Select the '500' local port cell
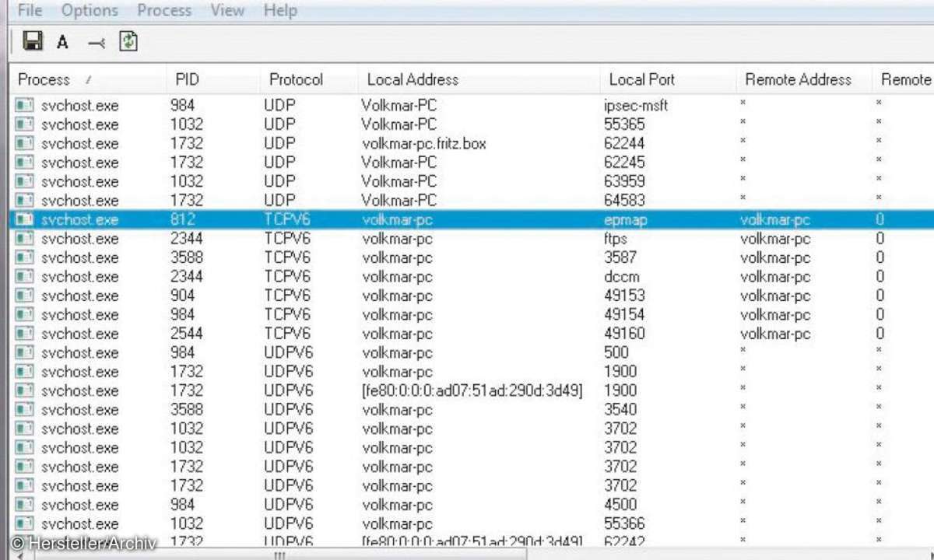Image resolution: width=934 pixels, height=560 pixels. [x=616, y=352]
